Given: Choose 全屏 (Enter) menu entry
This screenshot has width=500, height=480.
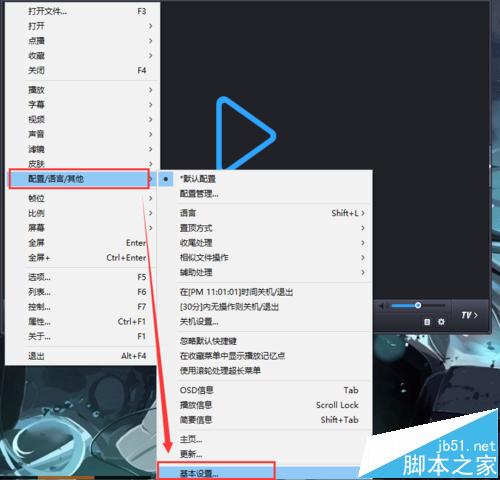Looking at the screenshot, I should 83,243.
